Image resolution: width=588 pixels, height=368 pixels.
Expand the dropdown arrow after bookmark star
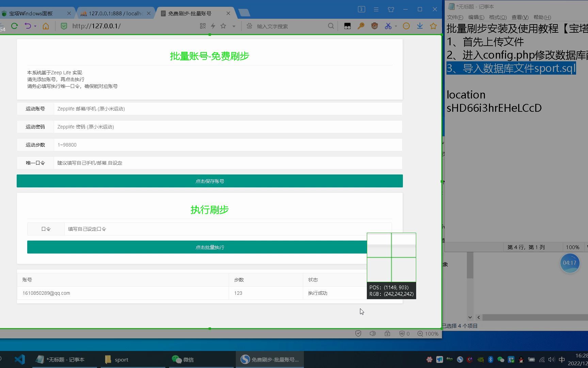(234, 26)
